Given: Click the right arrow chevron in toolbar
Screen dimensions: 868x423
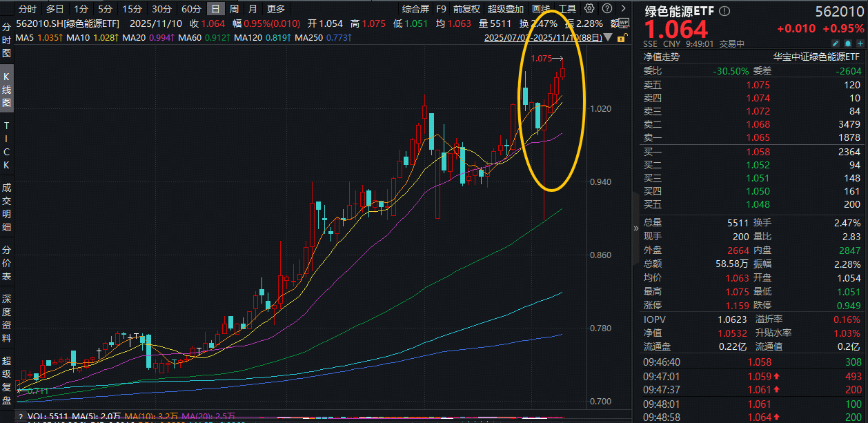Looking at the screenshot, I should pos(623,9).
